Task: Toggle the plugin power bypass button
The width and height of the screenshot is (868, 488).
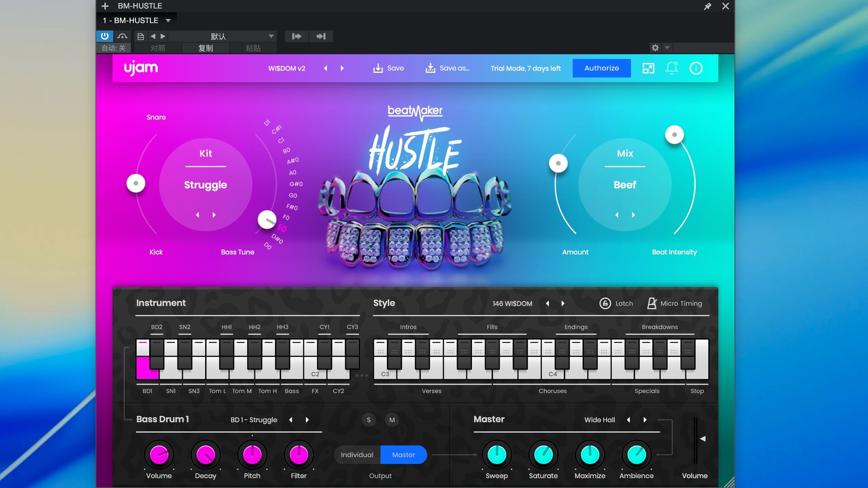Action: [104, 36]
